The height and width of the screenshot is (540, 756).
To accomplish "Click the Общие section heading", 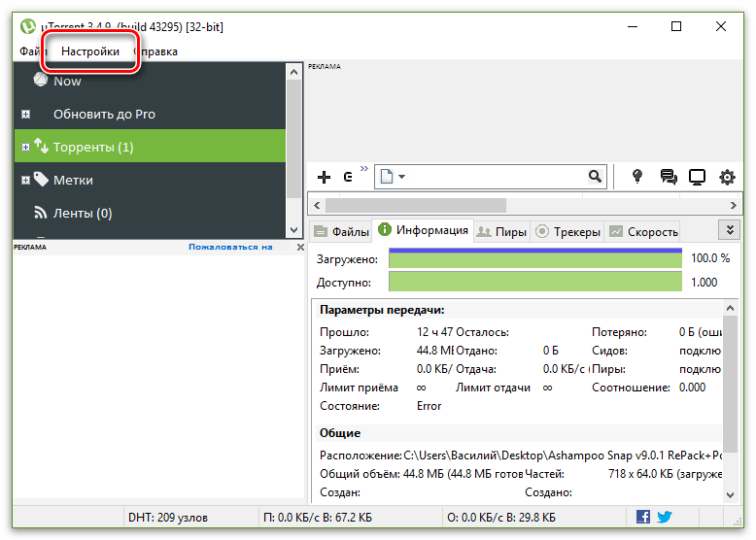I will tap(340, 433).
